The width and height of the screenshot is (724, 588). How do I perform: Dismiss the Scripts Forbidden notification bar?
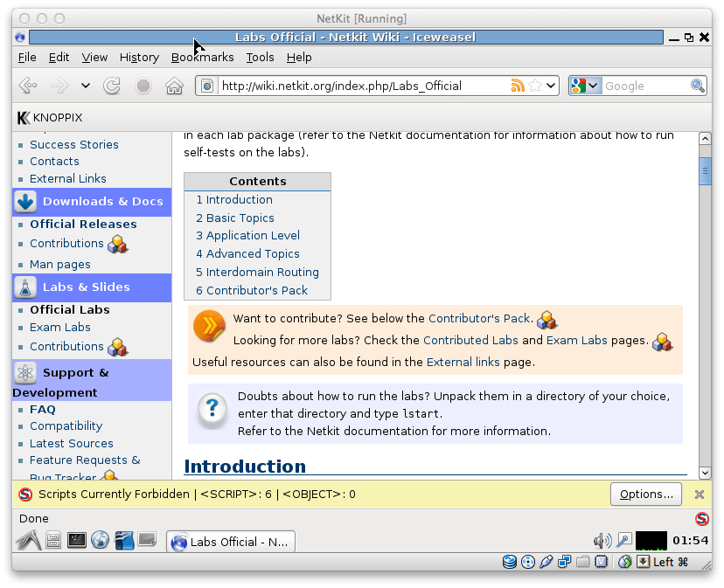click(699, 495)
